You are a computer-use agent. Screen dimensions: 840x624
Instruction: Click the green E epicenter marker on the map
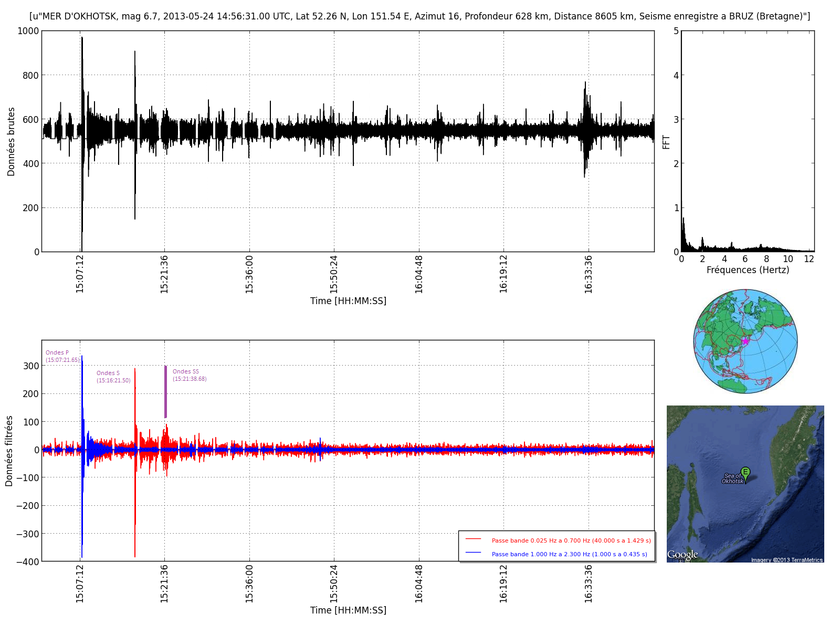pos(745,472)
